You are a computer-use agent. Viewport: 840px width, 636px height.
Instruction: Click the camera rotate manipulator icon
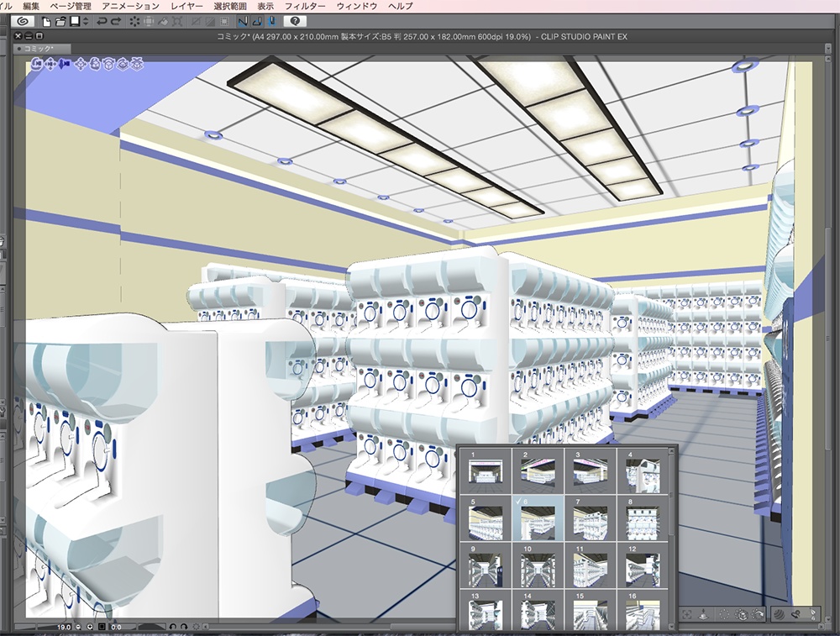coord(37,65)
